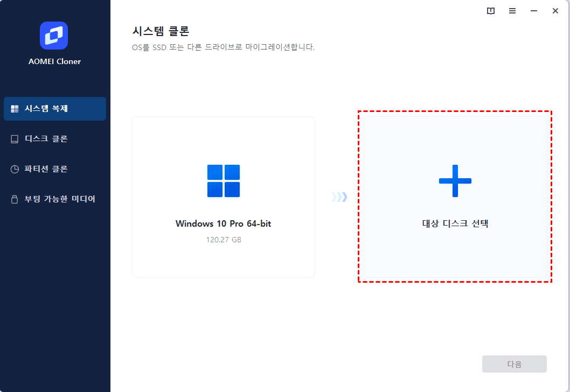Image resolution: width=570 pixels, height=392 pixels.
Task: Open 부팅 가능한 미디어 section
Action: point(55,199)
